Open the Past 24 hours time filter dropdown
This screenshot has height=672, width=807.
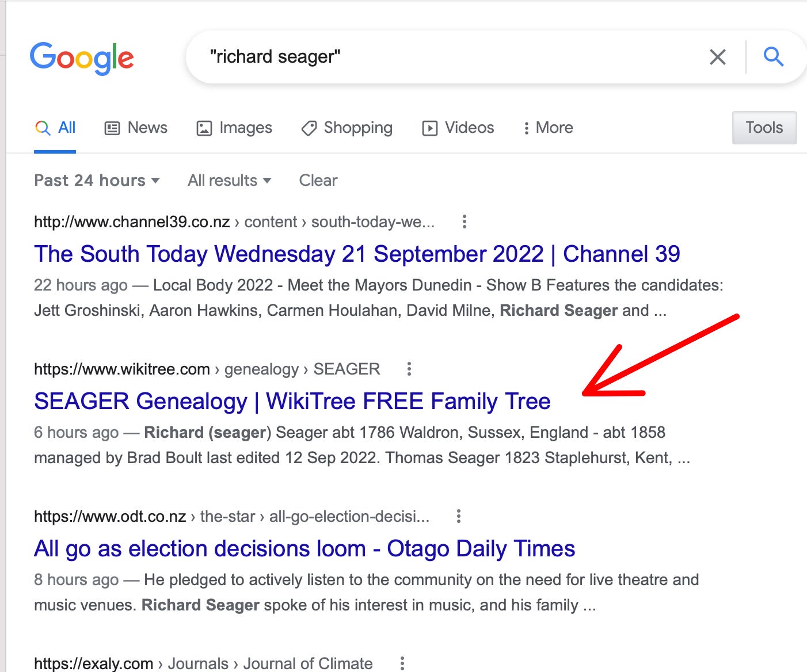97,181
